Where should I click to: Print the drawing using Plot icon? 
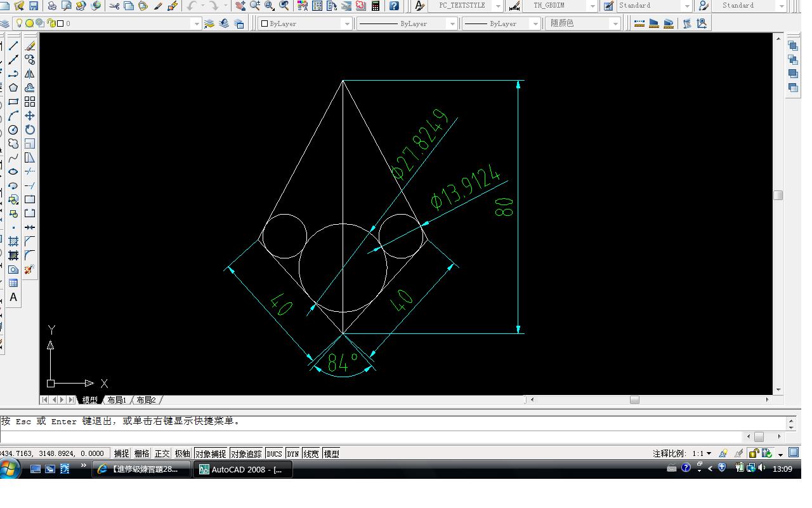(52, 6)
